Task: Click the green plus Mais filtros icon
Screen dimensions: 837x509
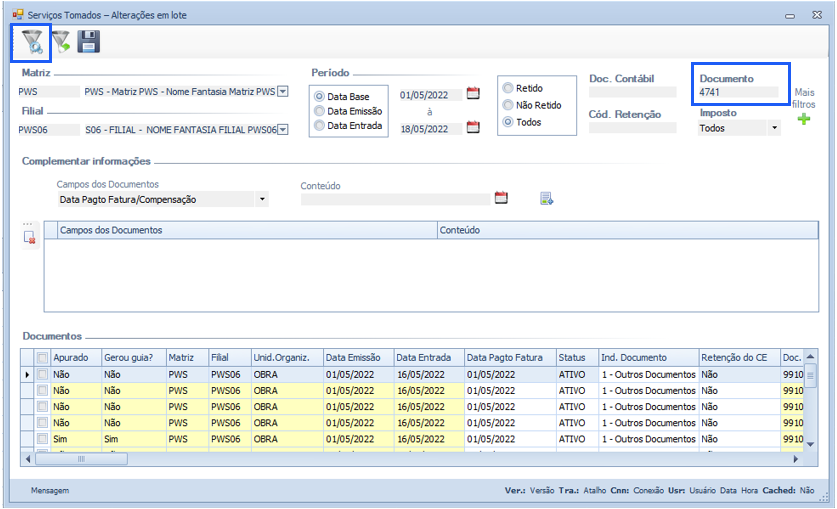Action: coord(804,120)
